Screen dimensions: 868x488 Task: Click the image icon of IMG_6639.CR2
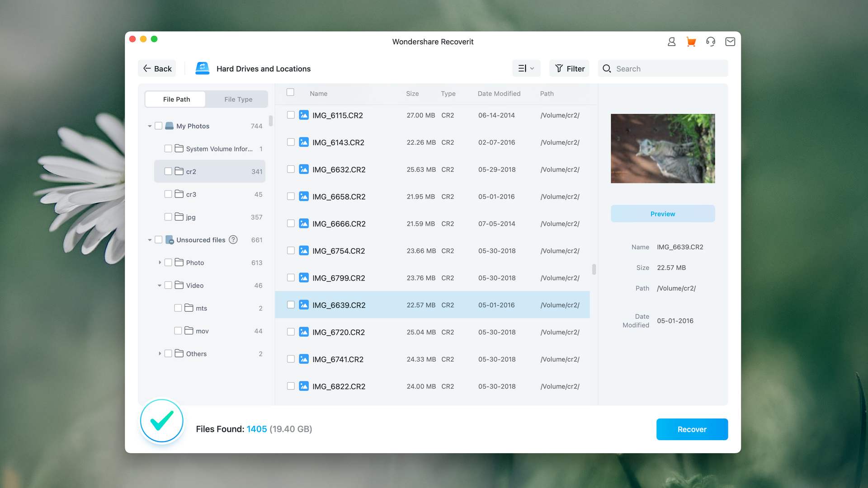pyautogui.click(x=304, y=305)
